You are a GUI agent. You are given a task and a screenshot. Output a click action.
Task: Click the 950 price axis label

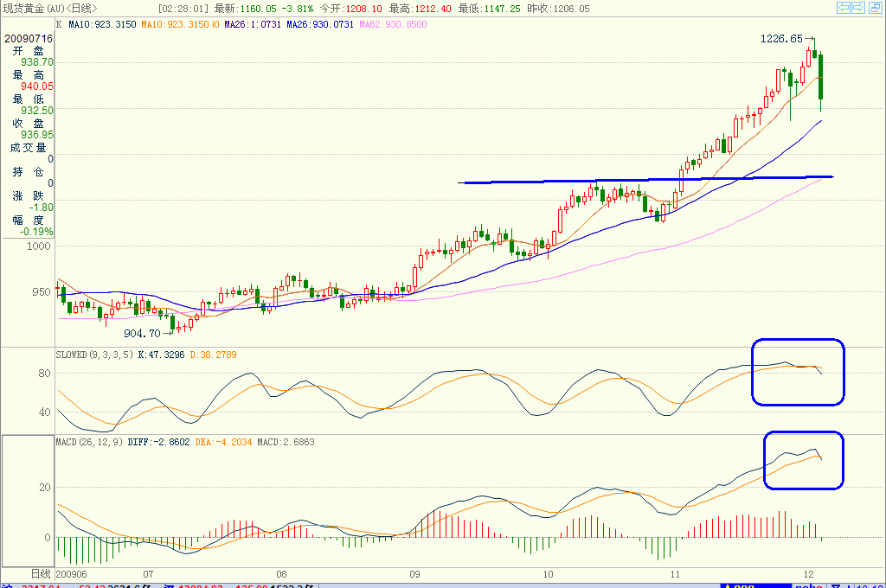tap(42, 292)
